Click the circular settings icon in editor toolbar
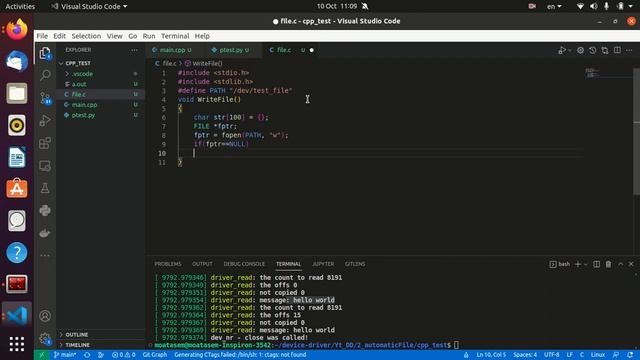The width and height of the screenshot is (640, 360). [580, 50]
